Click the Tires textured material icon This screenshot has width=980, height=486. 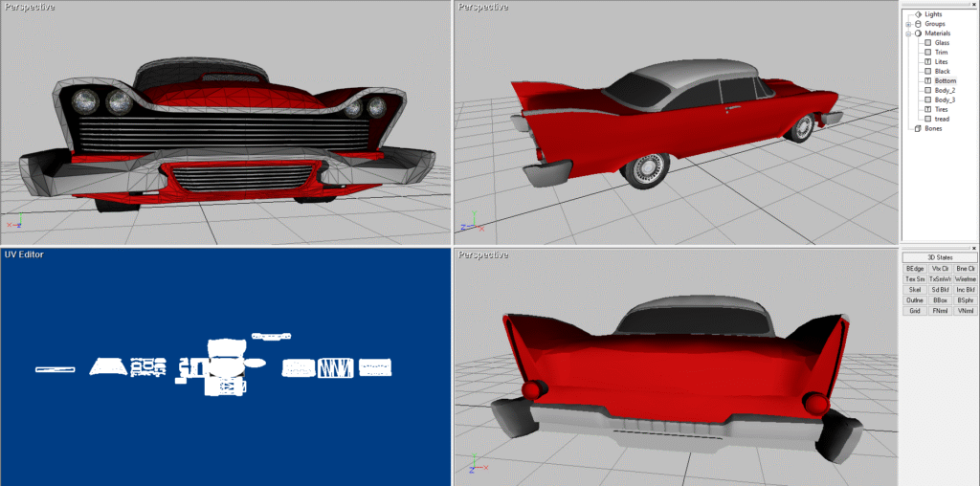tap(927, 109)
